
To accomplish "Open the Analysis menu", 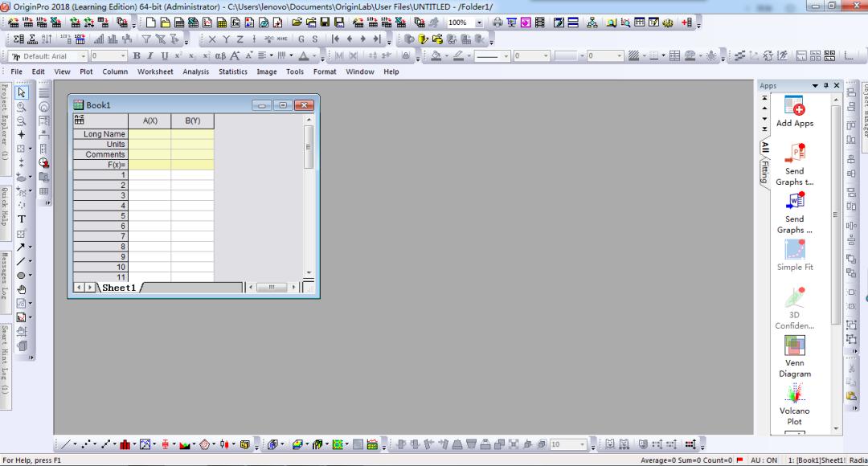I will click(195, 72).
